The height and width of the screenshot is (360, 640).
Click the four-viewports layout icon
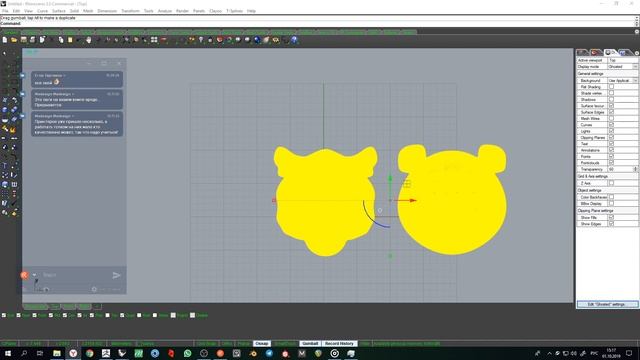[x=154, y=40]
